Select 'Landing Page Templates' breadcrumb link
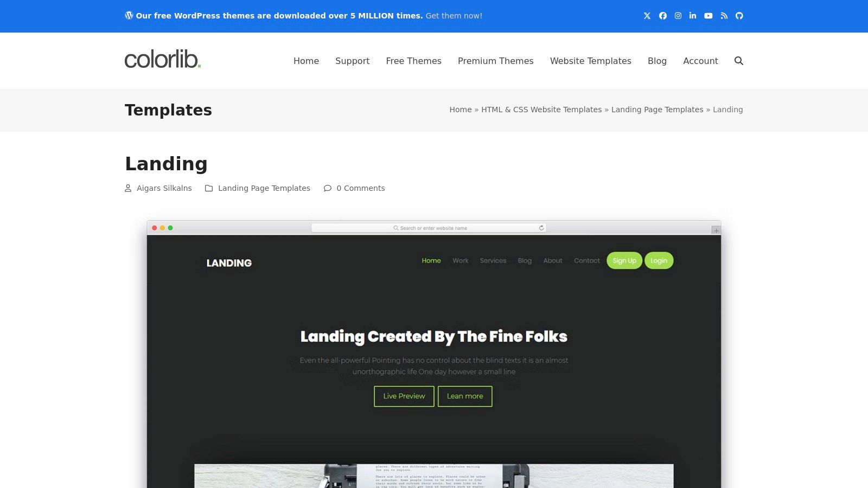The height and width of the screenshot is (488, 868). coord(657,110)
